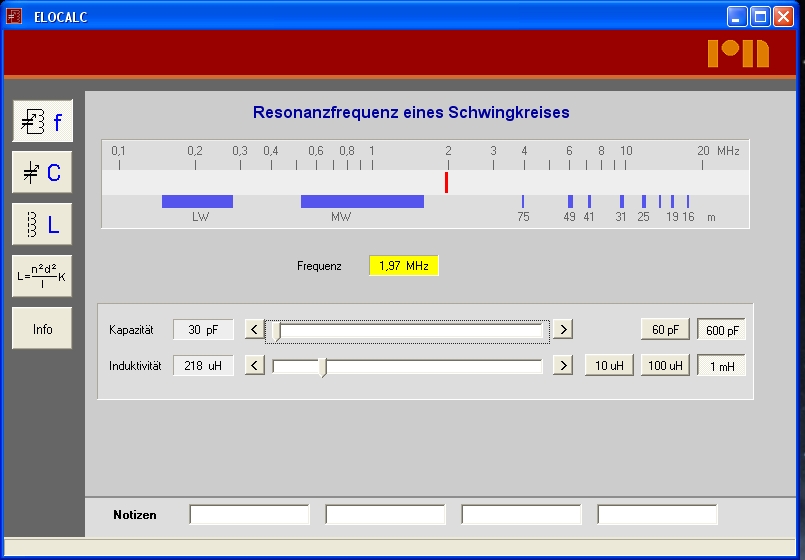Viewport: 805px width, 560px height.
Task: Select the 10 uH inductance range
Action: (x=609, y=366)
